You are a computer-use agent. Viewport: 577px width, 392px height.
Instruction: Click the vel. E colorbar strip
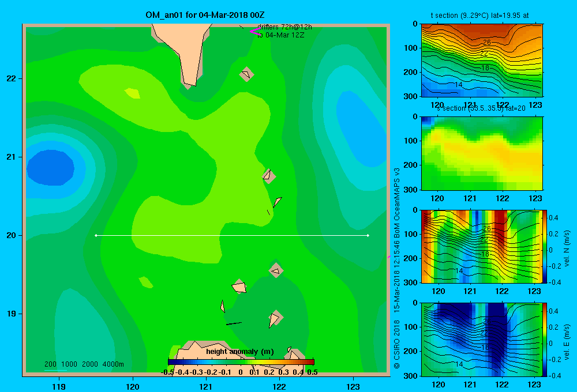(545, 340)
